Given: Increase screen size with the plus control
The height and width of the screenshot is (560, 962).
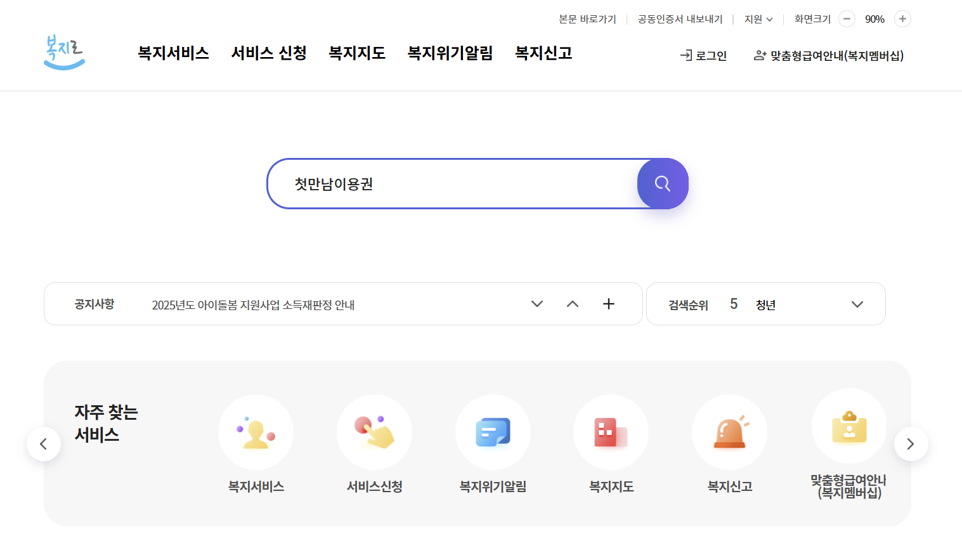Looking at the screenshot, I should click(x=902, y=19).
